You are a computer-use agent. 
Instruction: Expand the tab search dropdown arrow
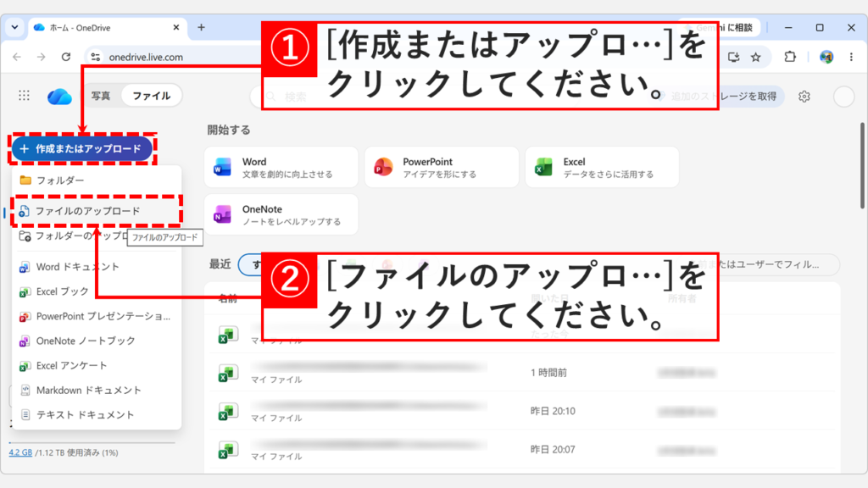coord(14,27)
